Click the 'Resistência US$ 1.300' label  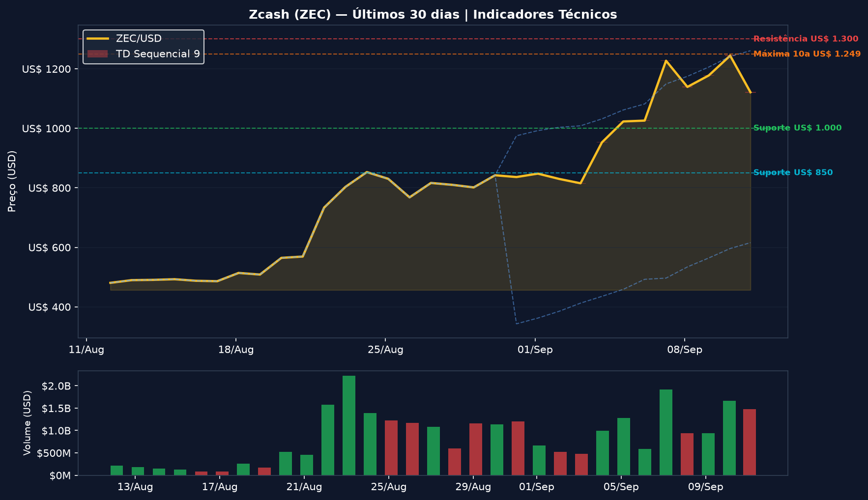click(806, 39)
